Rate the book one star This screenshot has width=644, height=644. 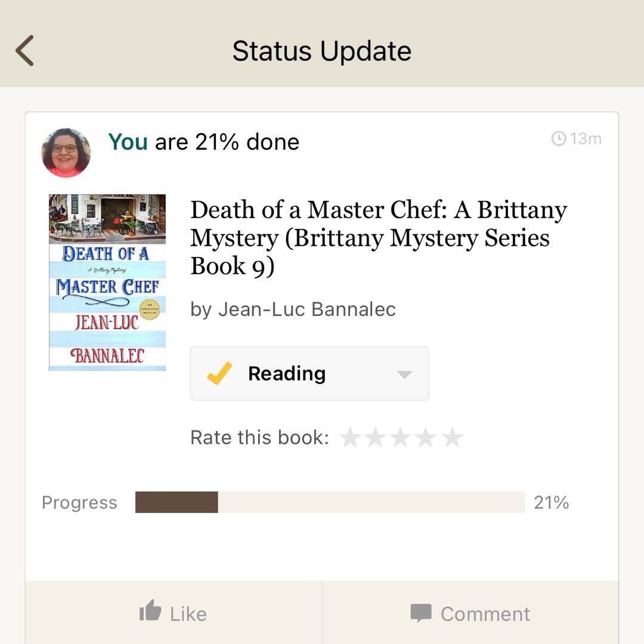[x=350, y=438]
